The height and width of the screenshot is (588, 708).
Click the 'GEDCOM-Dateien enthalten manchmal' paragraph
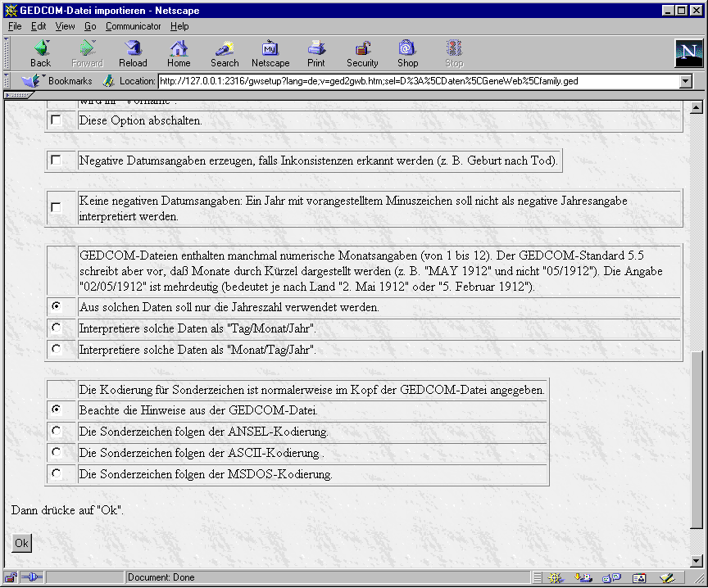371,271
